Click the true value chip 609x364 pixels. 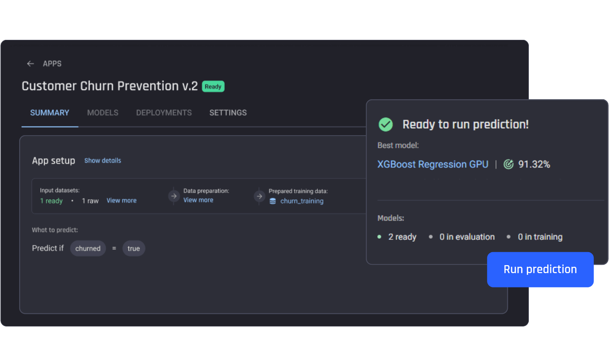(x=134, y=248)
